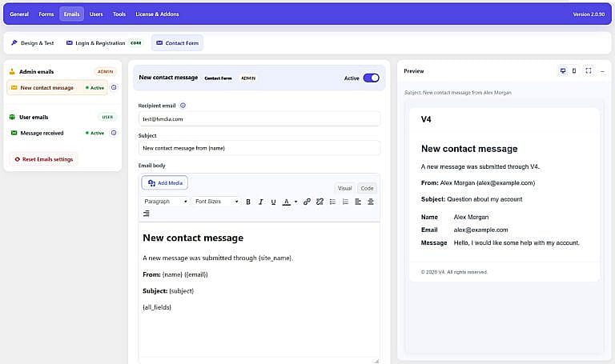The height and width of the screenshot is (364, 615).
Task: Click the Recipient email input field
Action: pyautogui.click(x=259, y=119)
